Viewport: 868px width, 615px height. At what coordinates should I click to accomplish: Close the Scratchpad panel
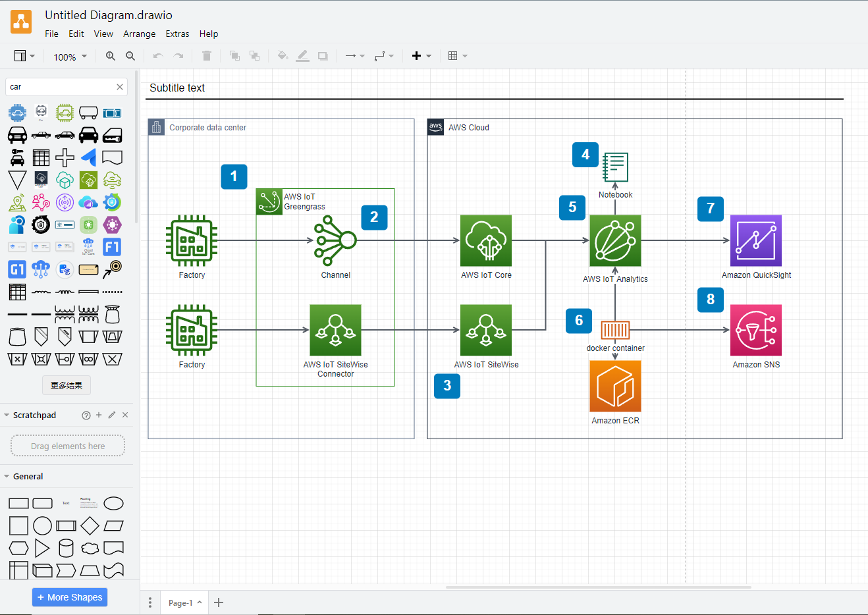click(125, 415)
